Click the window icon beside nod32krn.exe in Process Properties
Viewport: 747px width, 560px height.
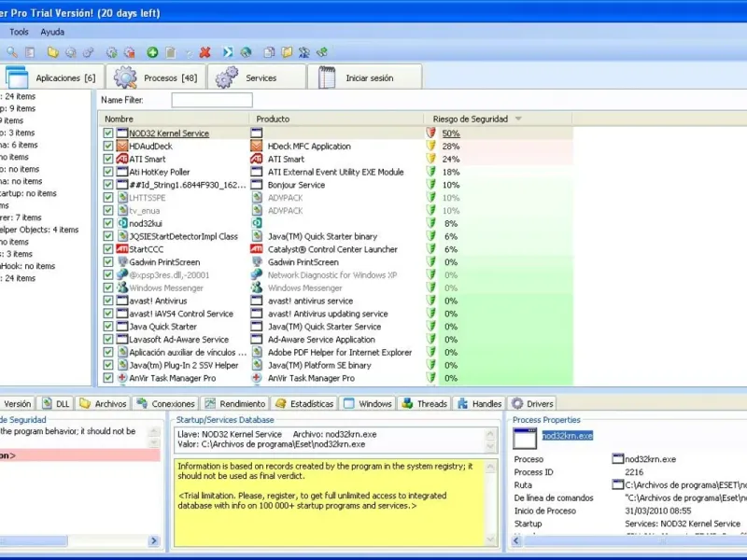617,458
